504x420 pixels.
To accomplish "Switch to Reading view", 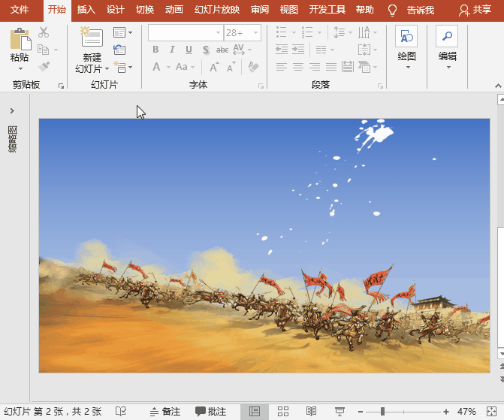I will [x=311, y=411].
